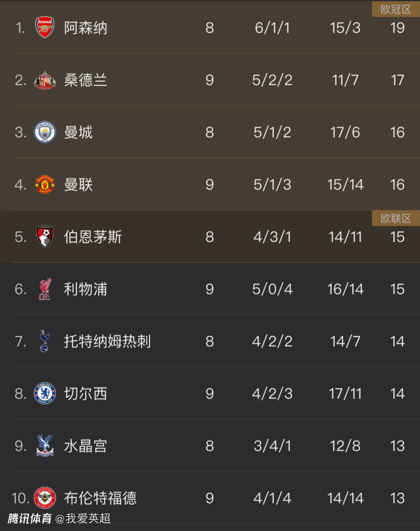Click the 欧冠区 label tag
Image resolution: width=420 pixels, height=531 pixels.
[395, 10]
